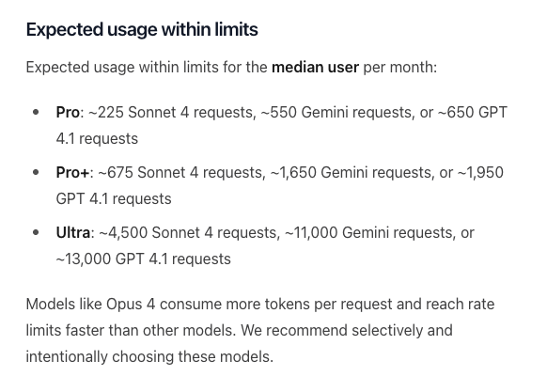Click the bullet dot before Pro

point(36,112)
